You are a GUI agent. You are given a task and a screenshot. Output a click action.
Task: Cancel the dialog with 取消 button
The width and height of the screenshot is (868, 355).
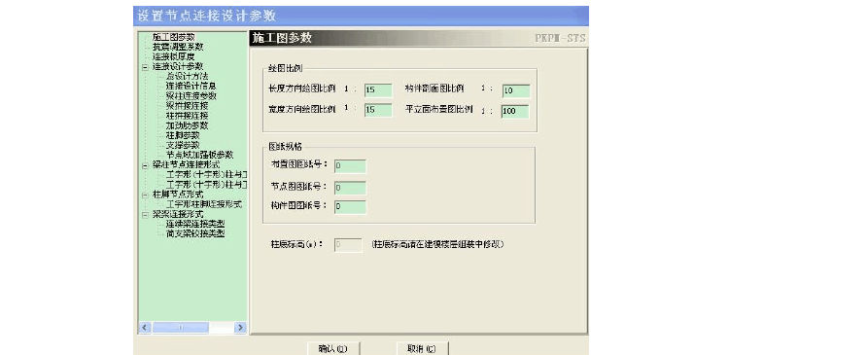tap(423, 349)
